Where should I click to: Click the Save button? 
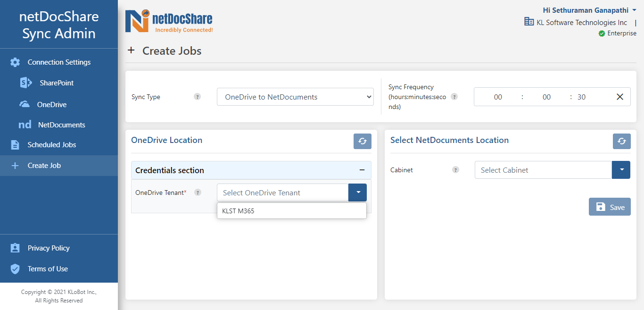[x=610, y=207]
